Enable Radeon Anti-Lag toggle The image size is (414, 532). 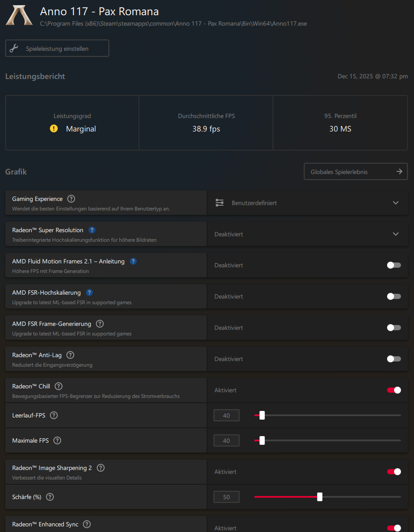click(394, 359)
